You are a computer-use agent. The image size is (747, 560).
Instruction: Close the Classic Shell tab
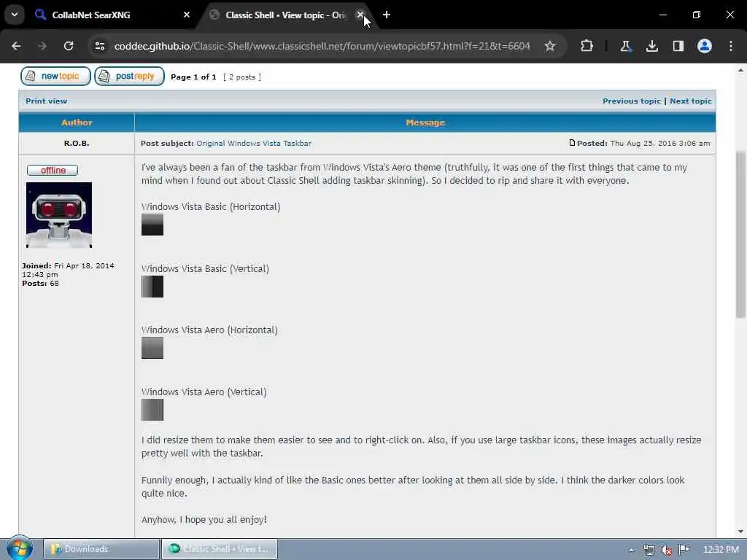[x=360, y=15]
